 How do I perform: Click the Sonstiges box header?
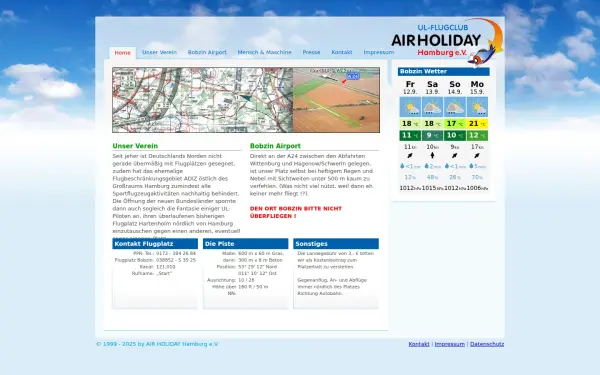click(x=336, y=244)
